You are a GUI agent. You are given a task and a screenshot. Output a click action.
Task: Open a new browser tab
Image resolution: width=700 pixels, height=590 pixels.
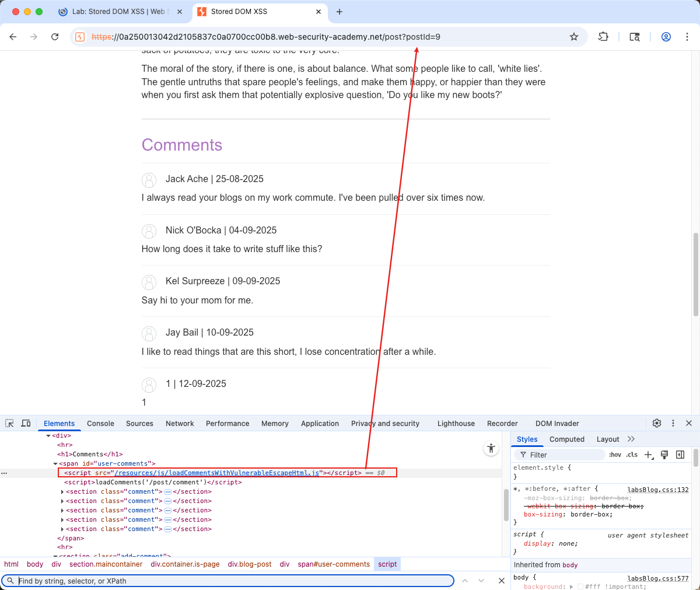339,12
